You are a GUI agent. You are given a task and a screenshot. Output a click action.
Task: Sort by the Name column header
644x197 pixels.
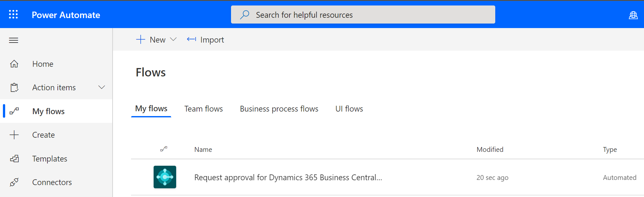coord(203,149)
